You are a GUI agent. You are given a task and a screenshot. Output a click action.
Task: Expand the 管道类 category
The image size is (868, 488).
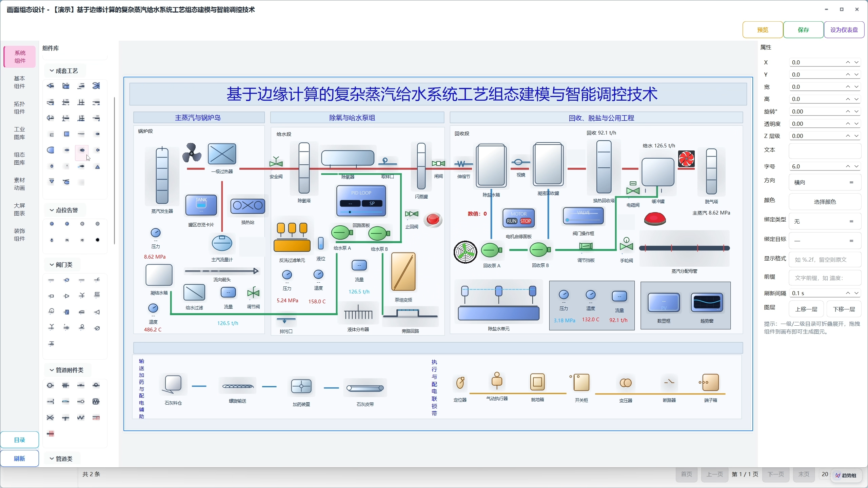62,459
